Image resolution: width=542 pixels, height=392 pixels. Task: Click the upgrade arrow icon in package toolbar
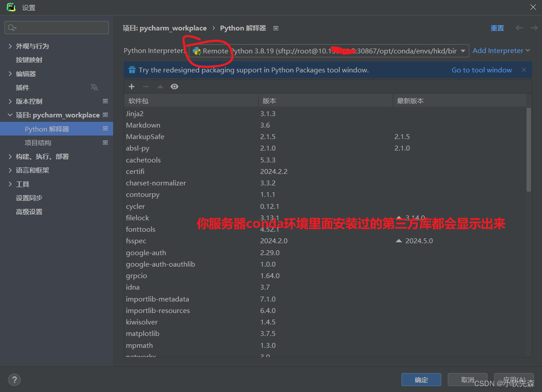tap(160, 87)
